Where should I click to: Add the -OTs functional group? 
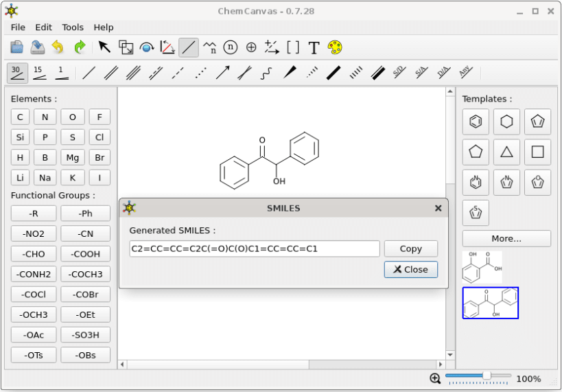coord(34,356)
